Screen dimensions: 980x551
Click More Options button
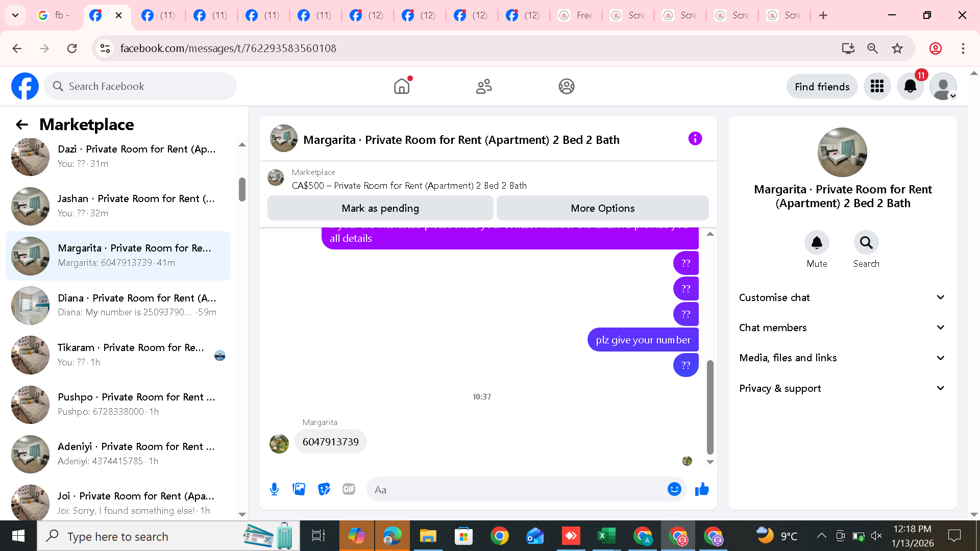[602, 208]
